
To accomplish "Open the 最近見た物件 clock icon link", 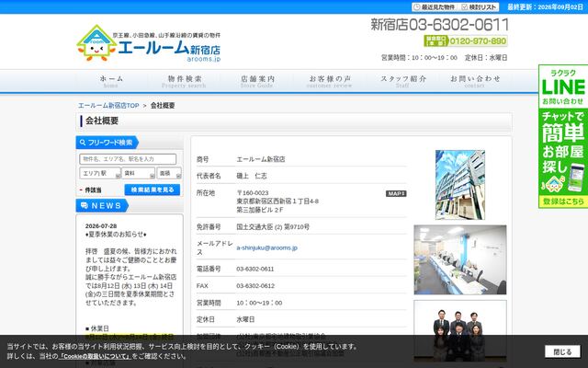I will tap(434, 7).
